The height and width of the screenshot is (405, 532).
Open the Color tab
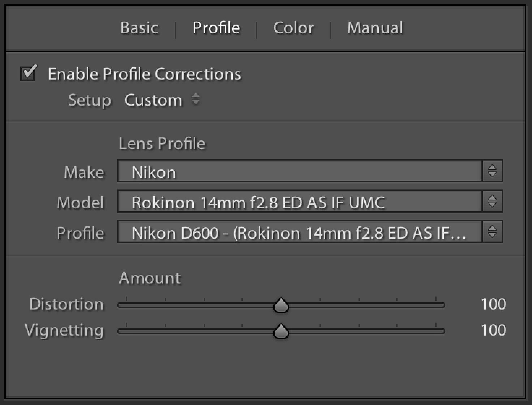pos(293,28)
